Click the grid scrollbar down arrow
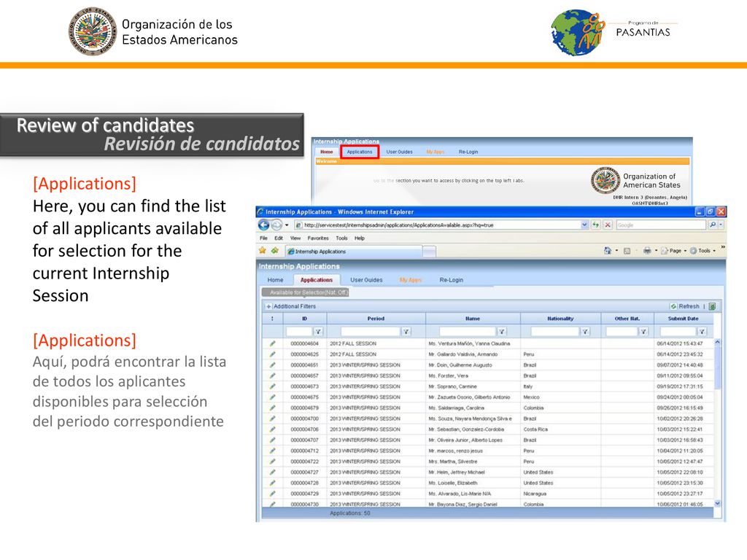Viewport: 747px width, 560px height. click(x=717, y=503)
